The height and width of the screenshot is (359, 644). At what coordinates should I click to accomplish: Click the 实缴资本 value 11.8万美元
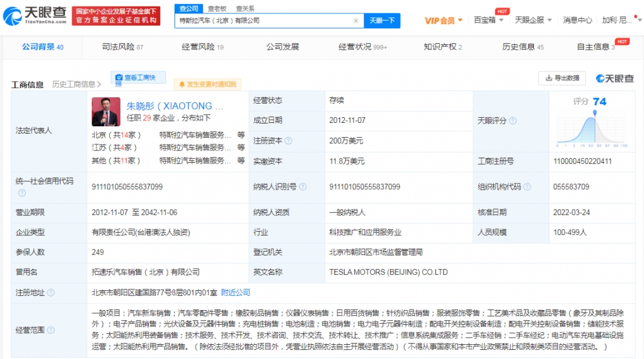(346, 161)
